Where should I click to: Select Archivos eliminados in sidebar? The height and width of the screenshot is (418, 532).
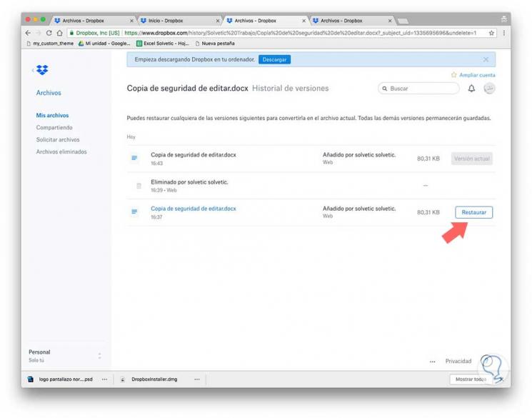61,151
